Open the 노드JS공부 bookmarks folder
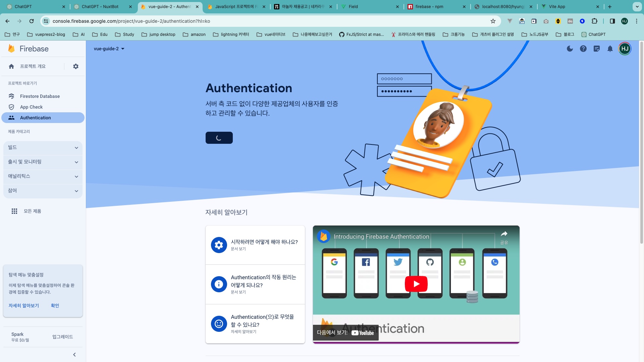Image resolution: width=644 pixels, height=362 pixels. click(x=535, y=35)
